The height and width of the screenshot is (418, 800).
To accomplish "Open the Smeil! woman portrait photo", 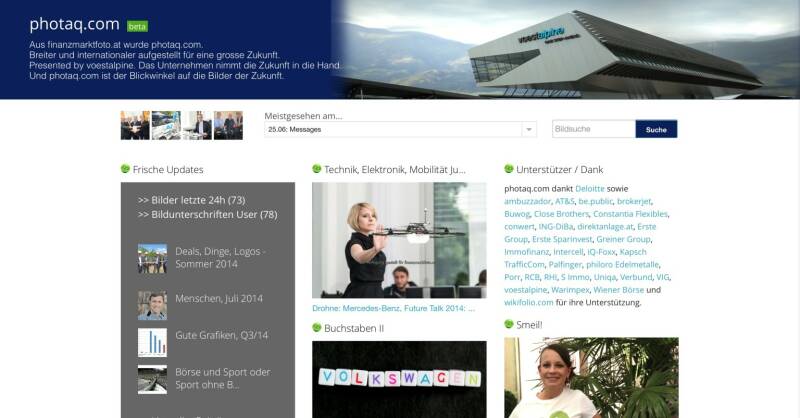I will tap(591, 378).
